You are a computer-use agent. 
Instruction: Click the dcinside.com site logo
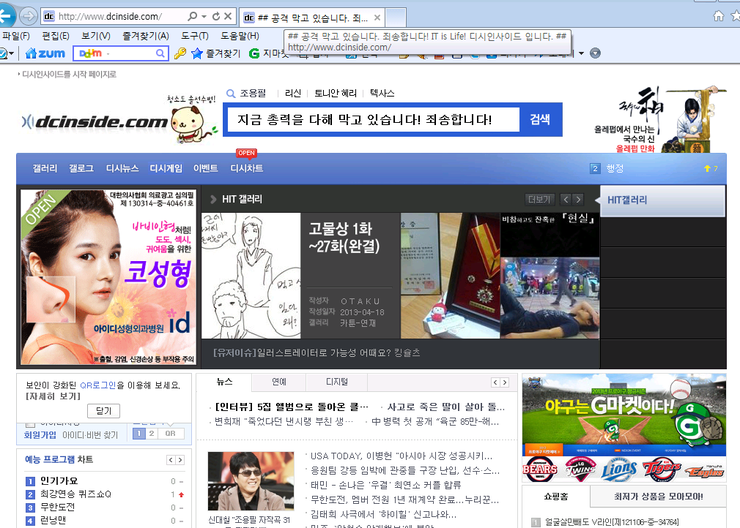coord(95,122)
